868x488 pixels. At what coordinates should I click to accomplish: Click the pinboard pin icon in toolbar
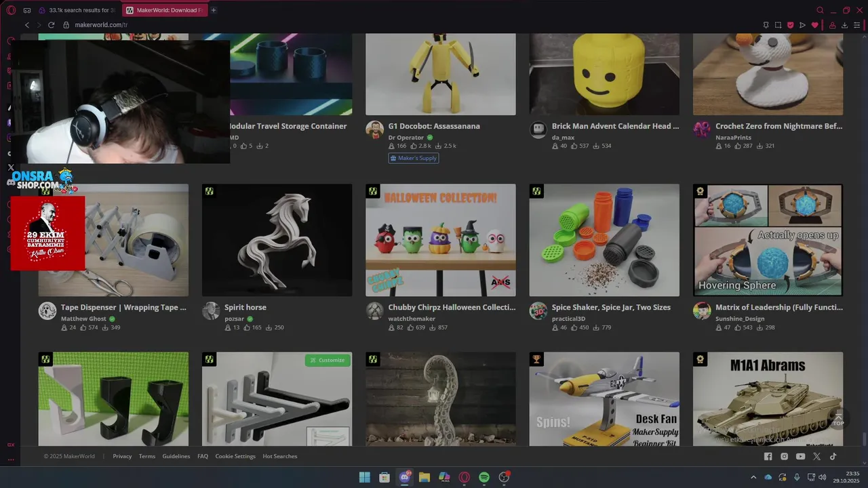[766, 25]
